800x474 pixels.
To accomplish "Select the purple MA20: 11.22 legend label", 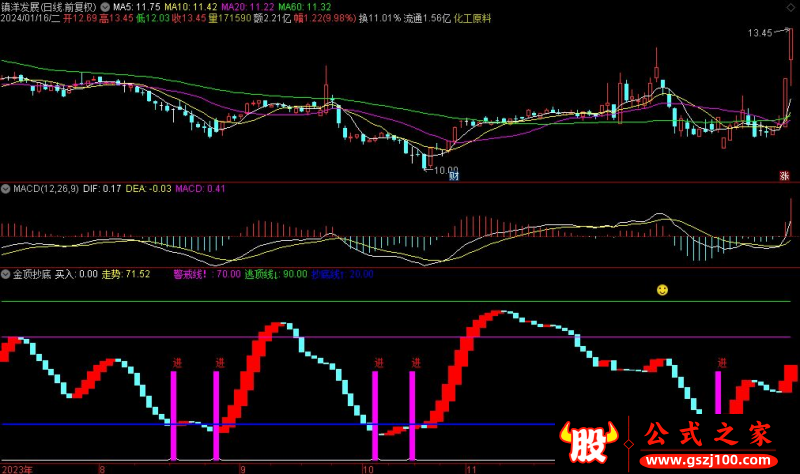I will 247,7.
